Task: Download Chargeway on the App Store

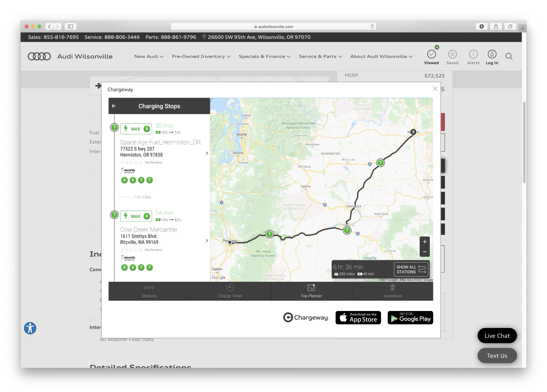Action: click(x=358, y=317)
